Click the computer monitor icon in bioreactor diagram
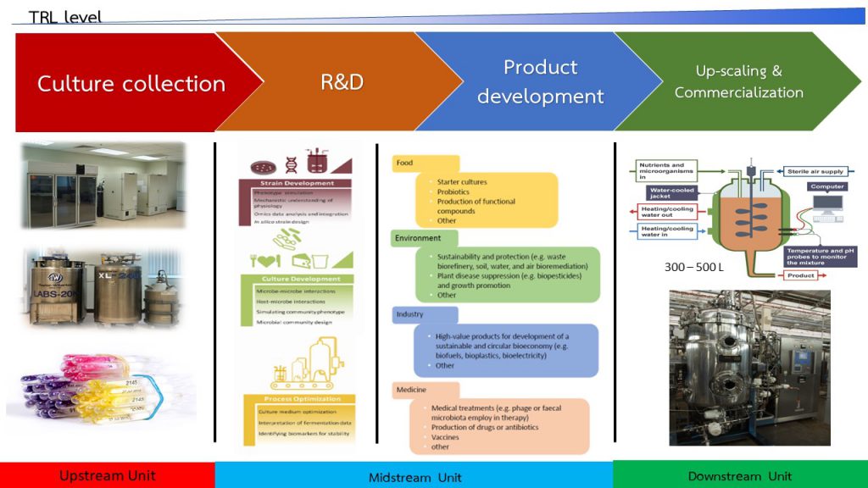The width and height of the screenshot is (868, 488). pos(827,208)
